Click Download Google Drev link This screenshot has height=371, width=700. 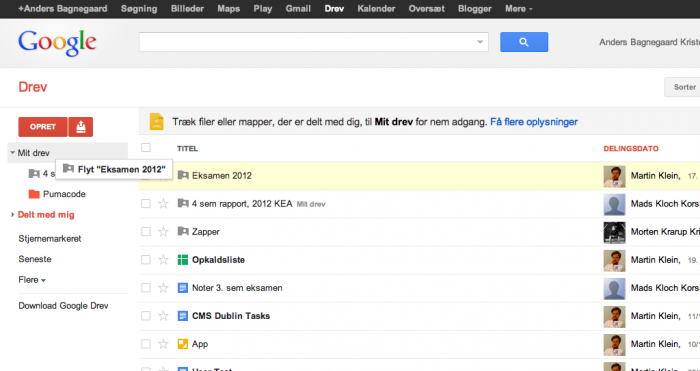coord(63,306)
